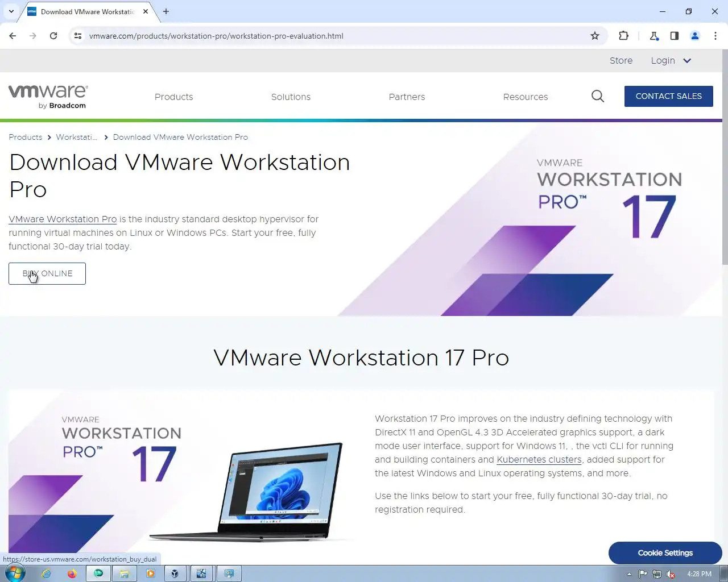The image size is (728, 582).
Task: Open the Store link
Action: click(621, 60)
